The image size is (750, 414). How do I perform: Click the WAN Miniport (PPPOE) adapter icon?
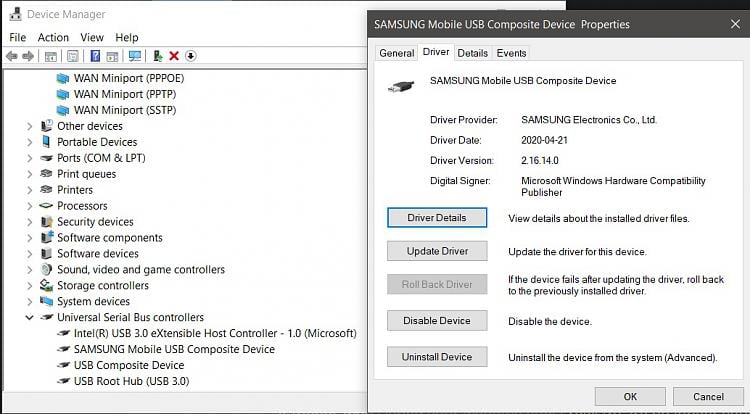click(63, 78)
